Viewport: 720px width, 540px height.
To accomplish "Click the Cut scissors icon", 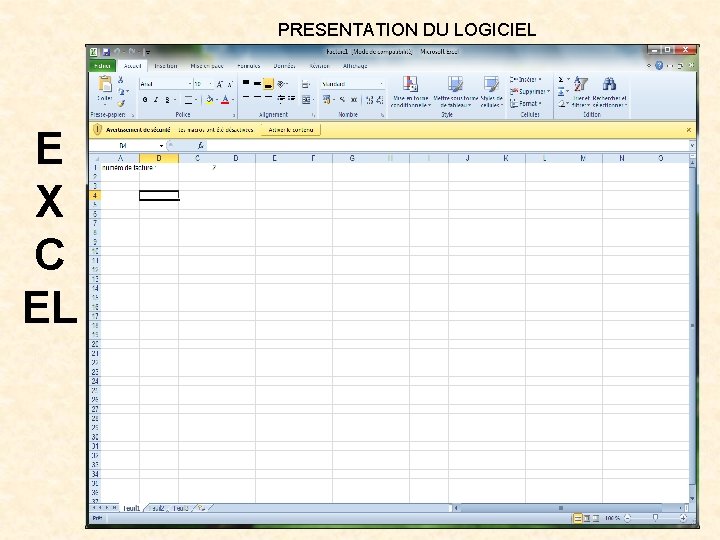I will click(x=121, y=80).
